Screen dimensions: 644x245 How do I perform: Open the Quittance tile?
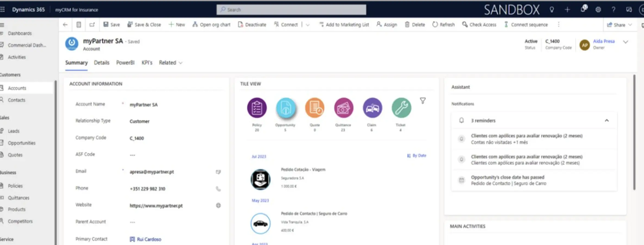344,108
